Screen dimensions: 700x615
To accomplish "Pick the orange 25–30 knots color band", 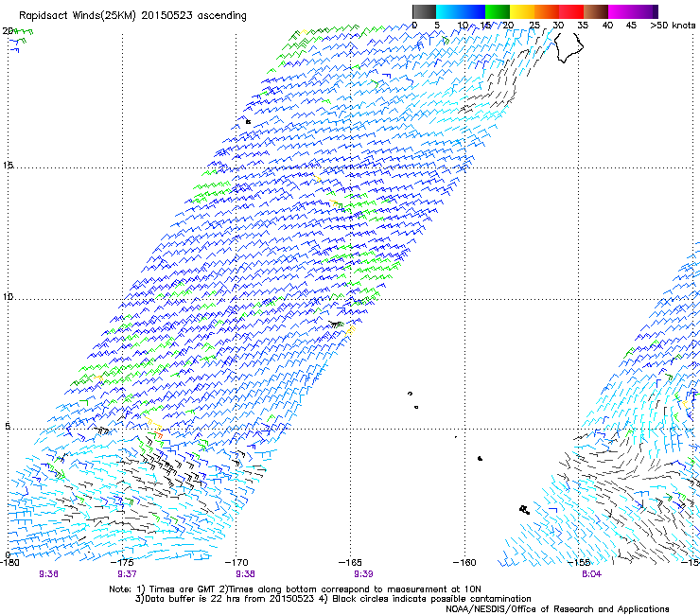I will click(x=547, y=11).
